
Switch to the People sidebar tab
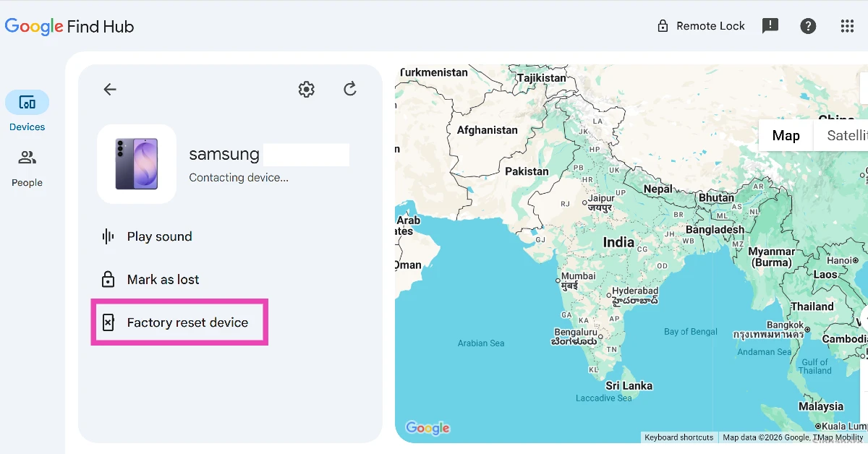pos(27,168)
